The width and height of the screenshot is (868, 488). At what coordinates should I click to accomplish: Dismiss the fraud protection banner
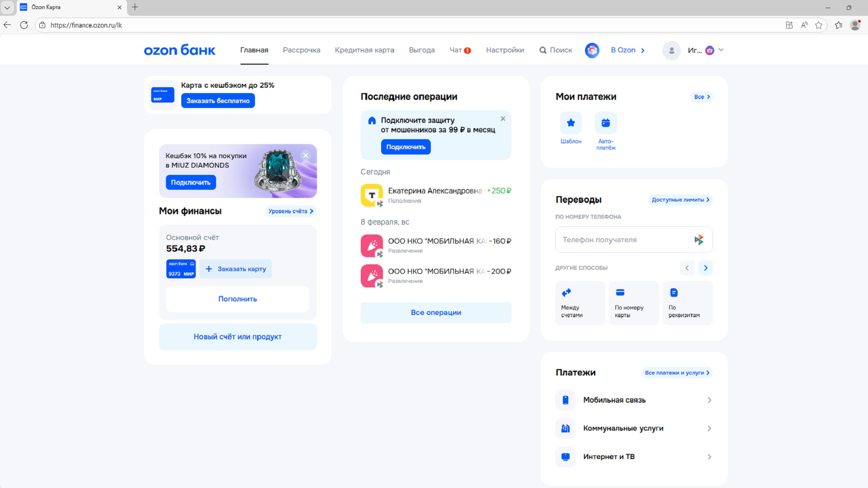coord(503,119)
